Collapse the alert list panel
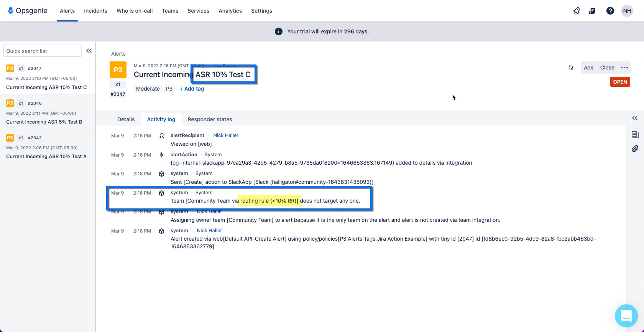The height and width of the screenshot is (332, 644). (x=89, y=51)
